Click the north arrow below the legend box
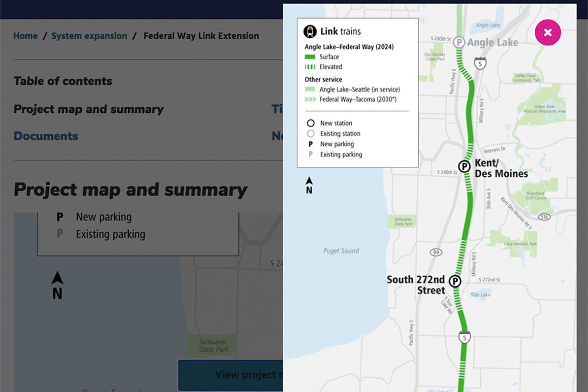The image size is (588, 392). pyautogui.click(x=309, y=185)
